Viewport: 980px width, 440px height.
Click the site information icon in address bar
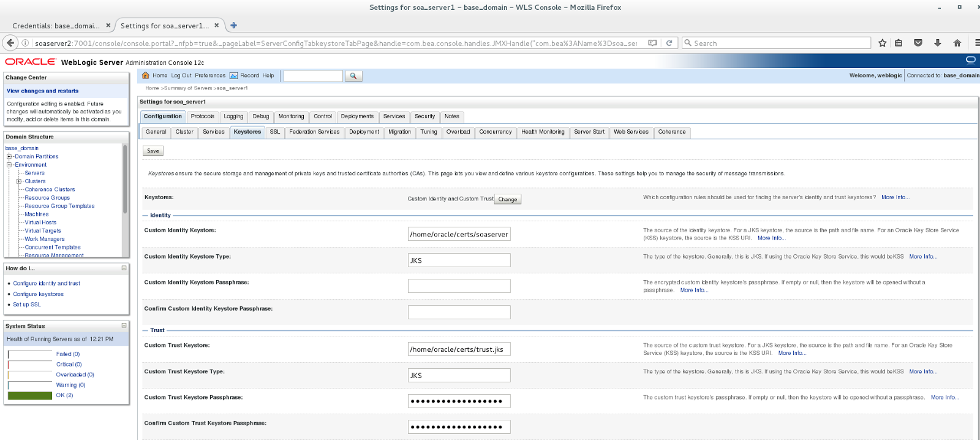pyautogui.click(x=25, y=43)
